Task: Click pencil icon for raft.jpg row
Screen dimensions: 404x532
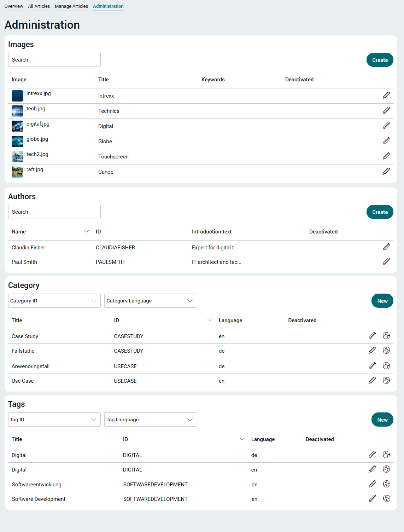Action: (386, 171)
